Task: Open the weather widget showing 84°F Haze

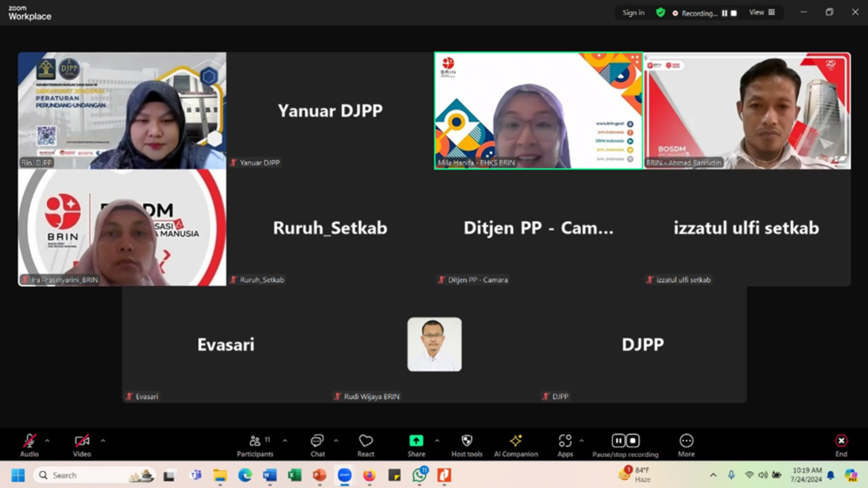Action: coord(635,475)
